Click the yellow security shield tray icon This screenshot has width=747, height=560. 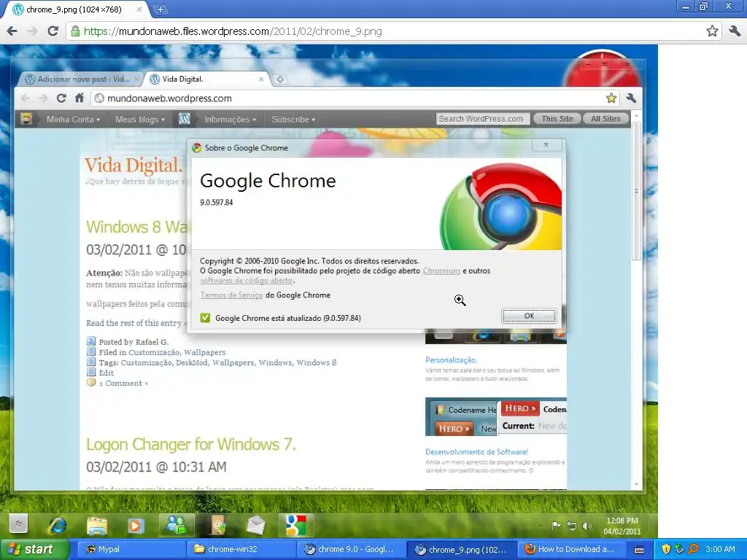tap(666, 549)
